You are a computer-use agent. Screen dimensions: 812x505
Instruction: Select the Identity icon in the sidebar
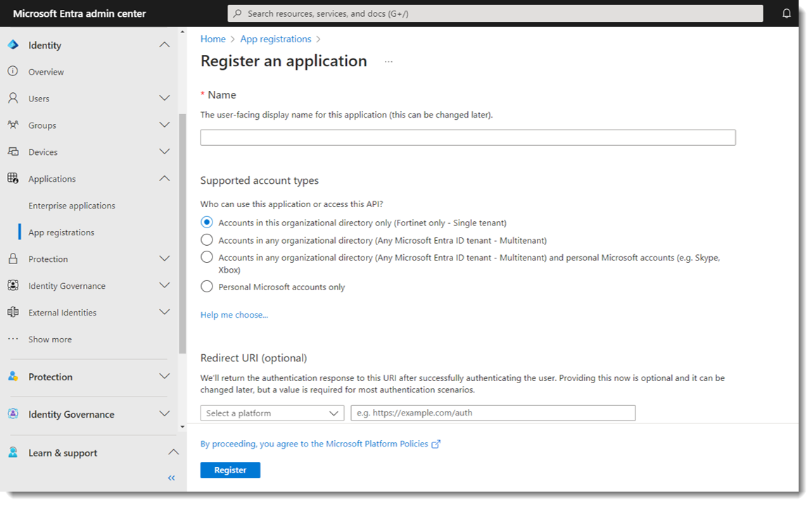tap(13, 44)
